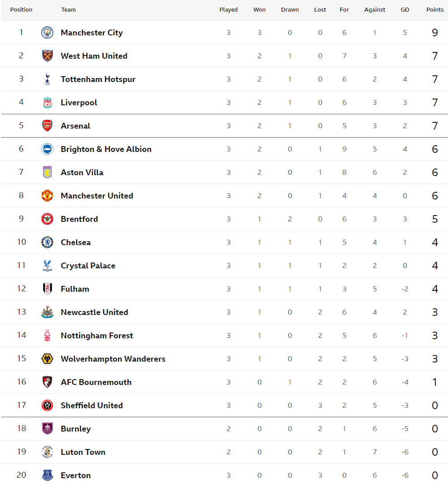Click the Newcastle United crest

[x=48, y=312]
